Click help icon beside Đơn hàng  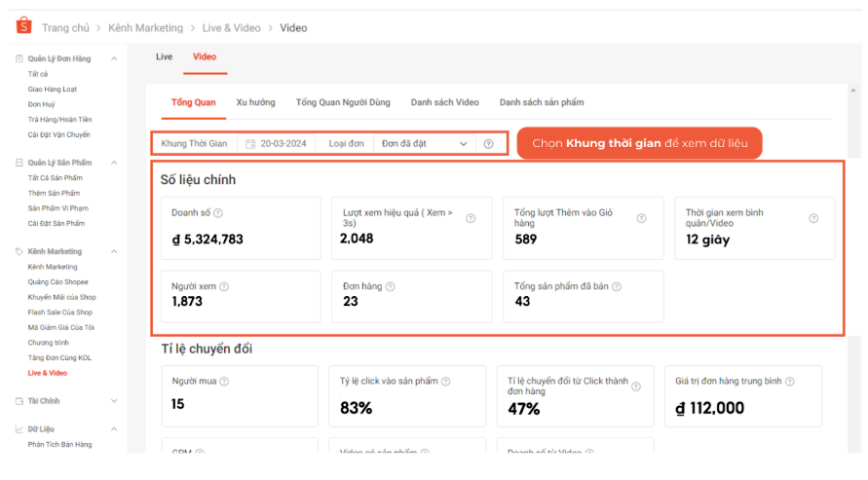click(x=391, y=286)
